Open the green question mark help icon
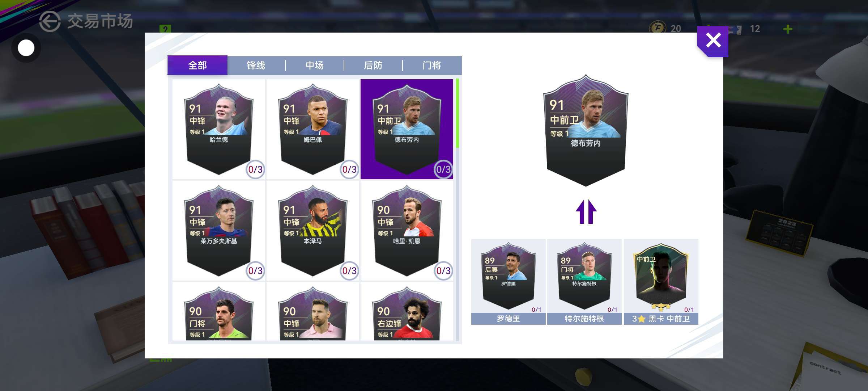The height and width of the screenshot is (391, 868). click(x=165, y=29)
